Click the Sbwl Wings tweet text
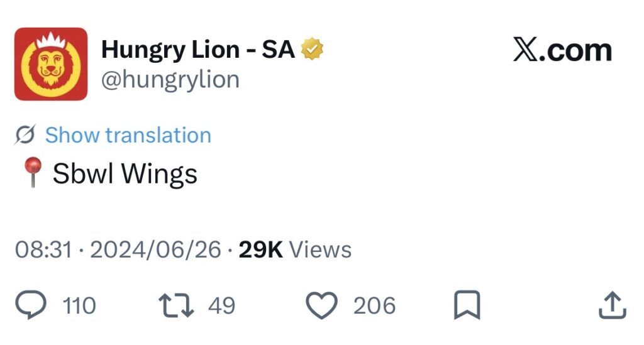 [x=125, y=173]
